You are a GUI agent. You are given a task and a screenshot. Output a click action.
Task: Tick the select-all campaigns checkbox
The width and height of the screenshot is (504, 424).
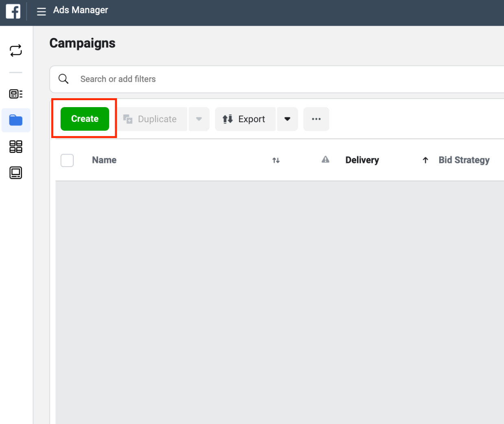point(67,160)
